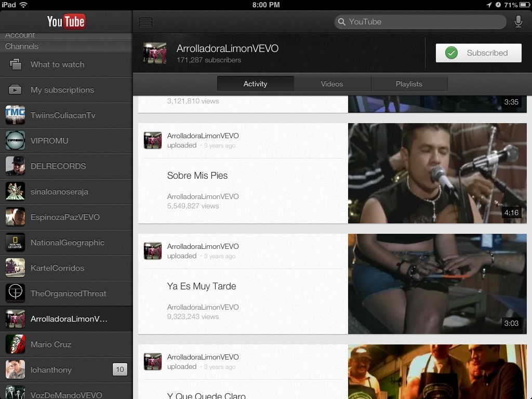This screenshot has height=399, width=532.
Task: Click the 9,323,243 views text
Action: tap(193, 316)
